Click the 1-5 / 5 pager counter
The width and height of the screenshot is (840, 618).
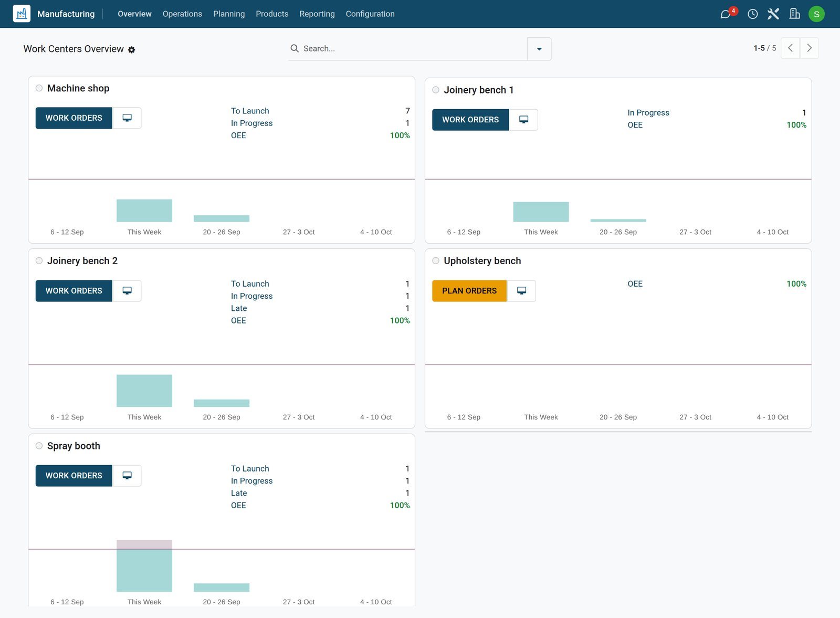[x=765, y=48]
